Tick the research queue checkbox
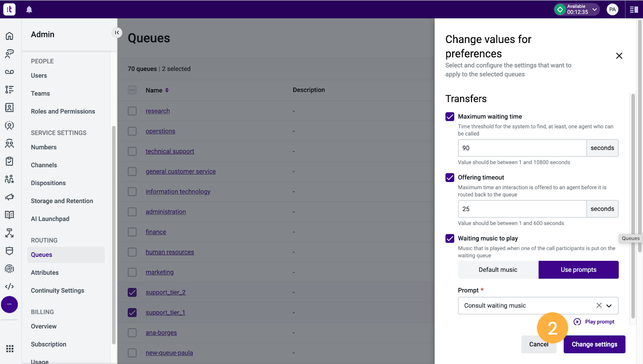Screen dimensions: 643x364 tap(132, 111)
